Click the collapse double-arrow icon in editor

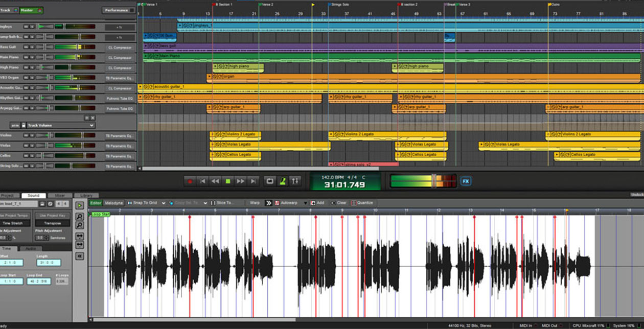pos(80,256)
